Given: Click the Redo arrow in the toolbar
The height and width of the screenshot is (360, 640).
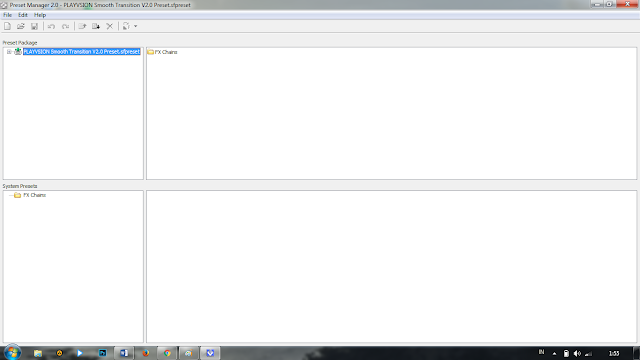Looking at the screenshot, I should tap(65, 26).
